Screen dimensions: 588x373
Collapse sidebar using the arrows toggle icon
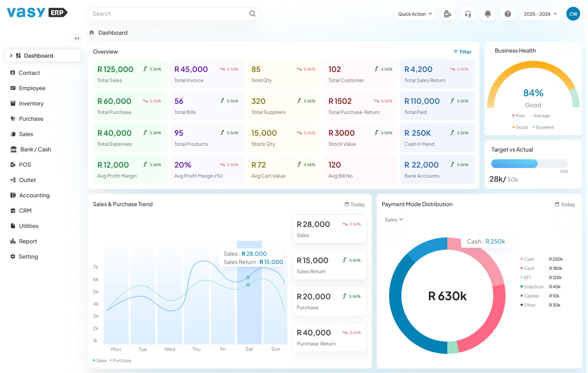point(77,38)
